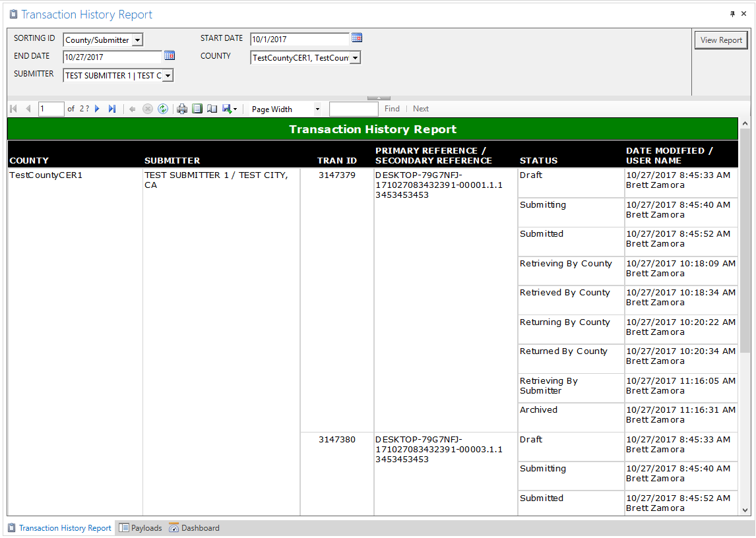
Task: Click the View Report button
Action: [x=721, y=40]
